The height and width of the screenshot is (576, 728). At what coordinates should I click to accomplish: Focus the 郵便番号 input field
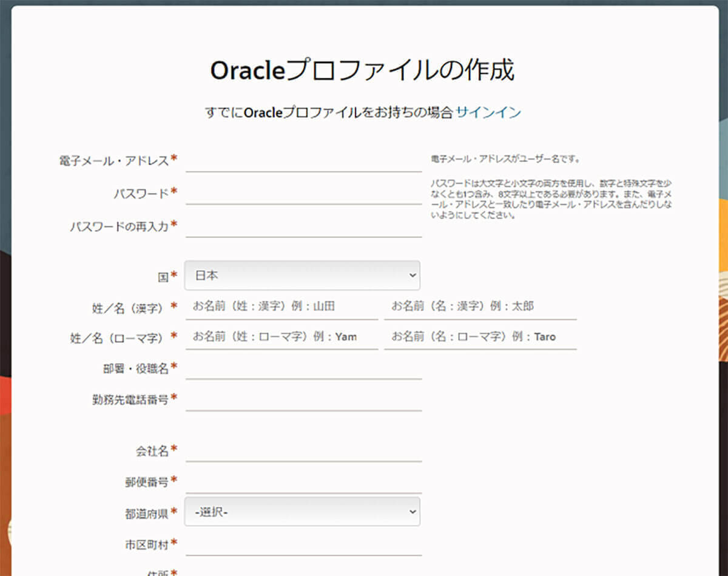click(x=303, y=483)
